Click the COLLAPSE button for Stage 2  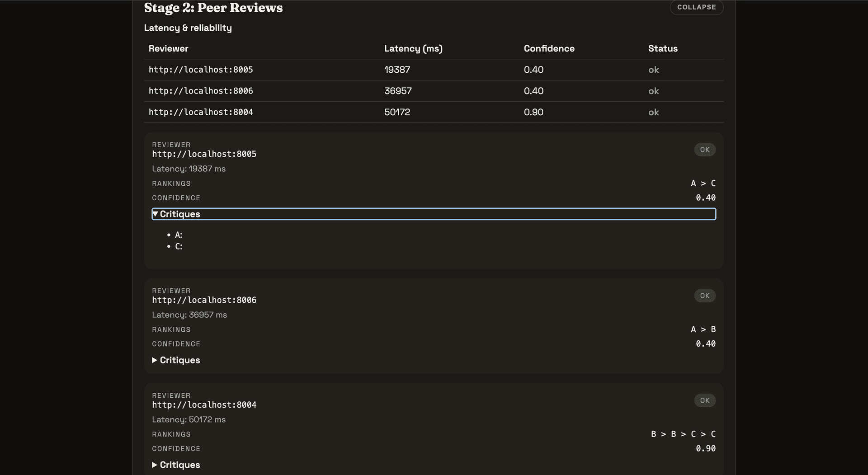click(696, 7)
